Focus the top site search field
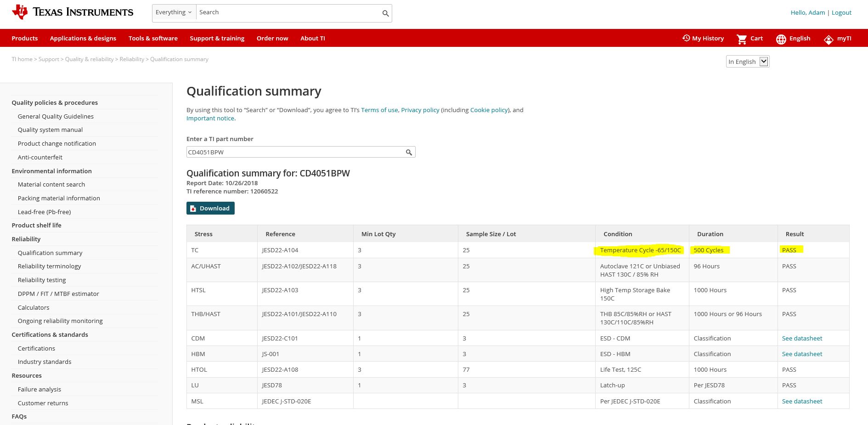 tap(288, 13)
